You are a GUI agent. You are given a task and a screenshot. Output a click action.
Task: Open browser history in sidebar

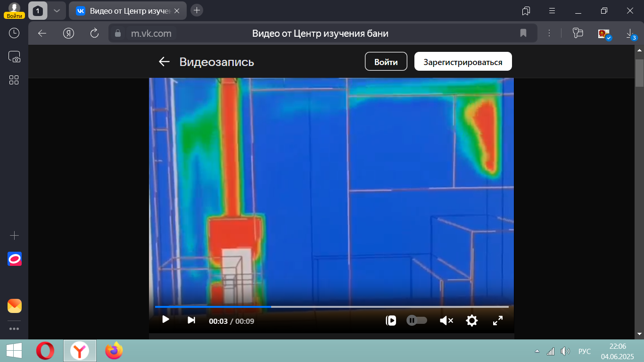14,33
